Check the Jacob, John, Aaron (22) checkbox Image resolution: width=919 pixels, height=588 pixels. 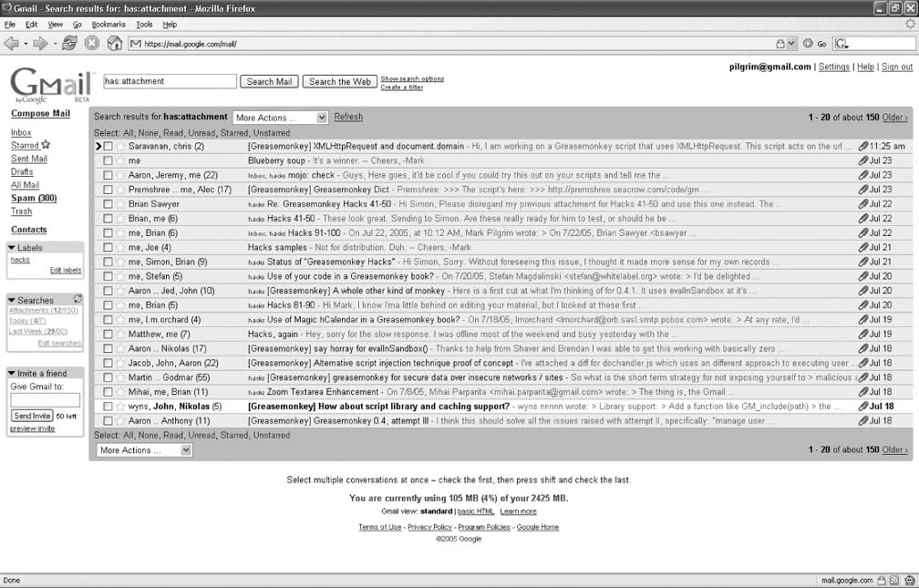[108, 363]
